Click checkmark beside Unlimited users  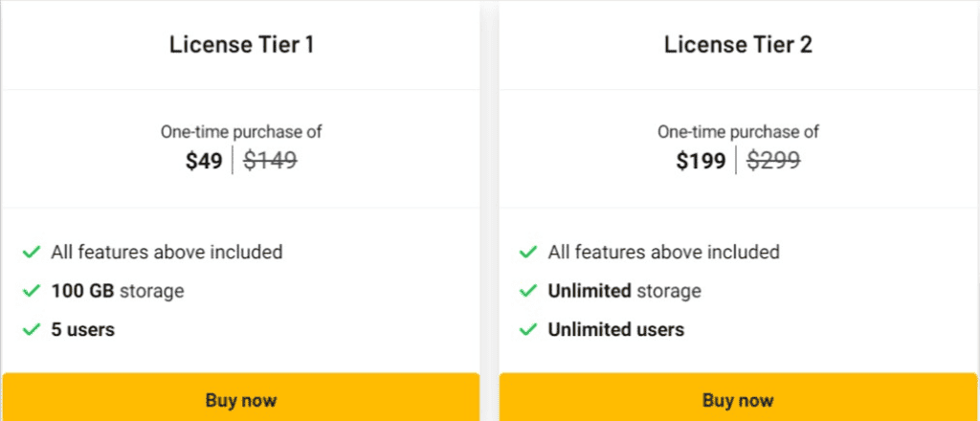(527, 330)
